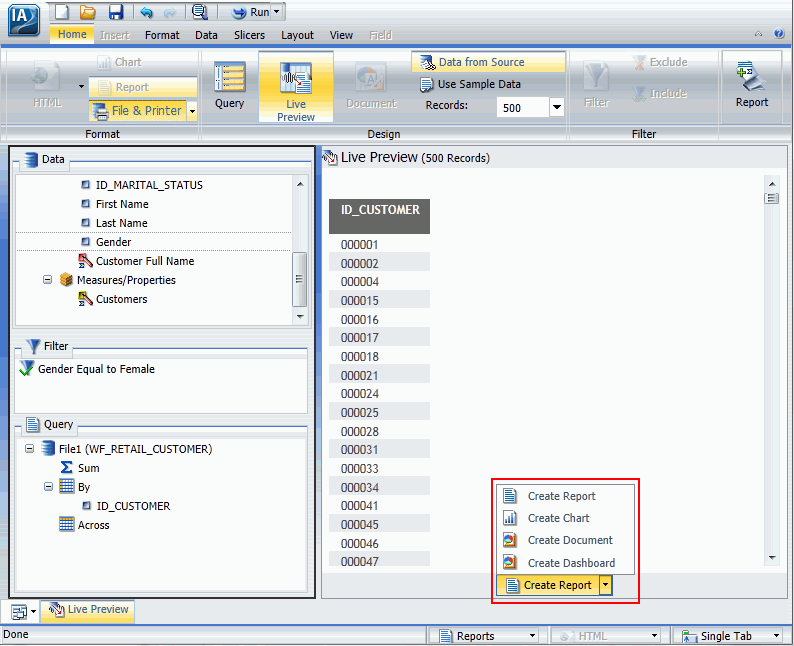Open the HTML format dropdown arrow
The width and height of the screenshot is (794, 646).
[x=82, y=87]
